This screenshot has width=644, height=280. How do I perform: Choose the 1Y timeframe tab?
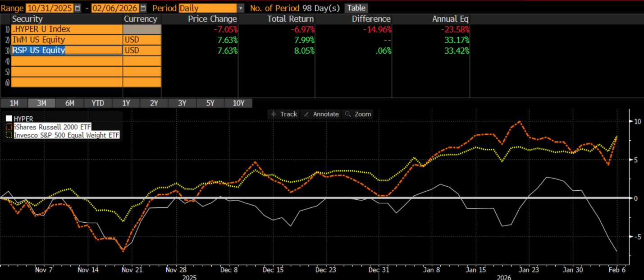[x=126, y=103]
